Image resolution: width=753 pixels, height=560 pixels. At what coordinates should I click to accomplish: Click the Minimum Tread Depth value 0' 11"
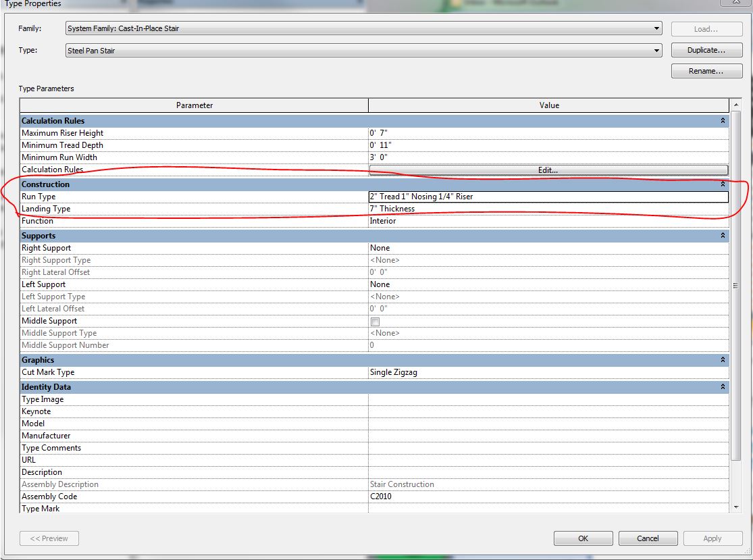tap(548, 145)
